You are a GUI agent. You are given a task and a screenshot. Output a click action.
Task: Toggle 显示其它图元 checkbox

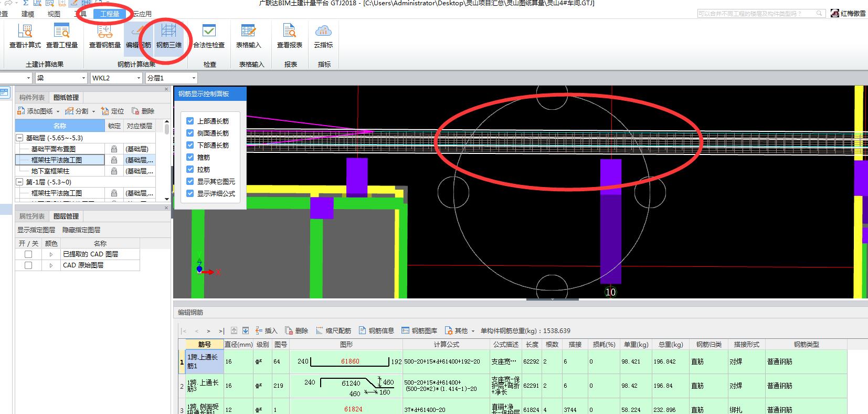(x=190, y=181)
